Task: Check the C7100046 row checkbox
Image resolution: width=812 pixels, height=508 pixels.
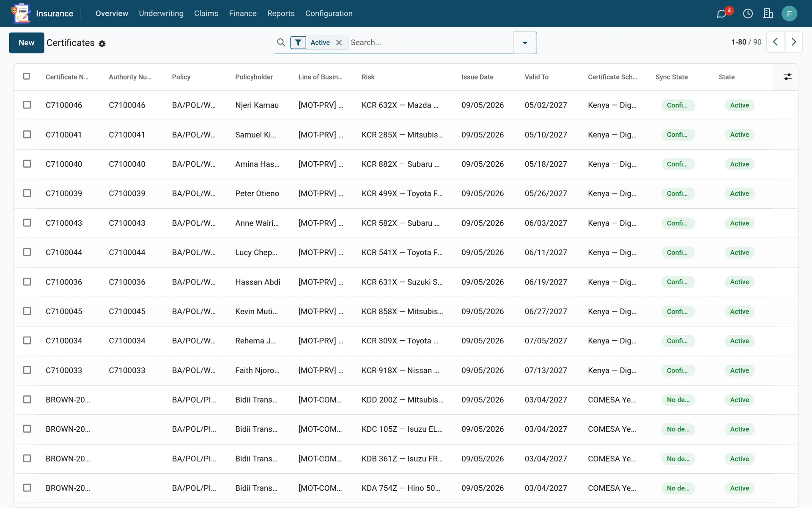Action: pyautogui.click(x=27, y=105)
